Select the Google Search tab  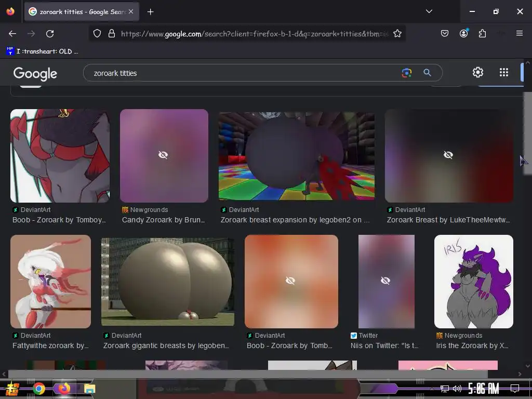click(x=82, y=11)
